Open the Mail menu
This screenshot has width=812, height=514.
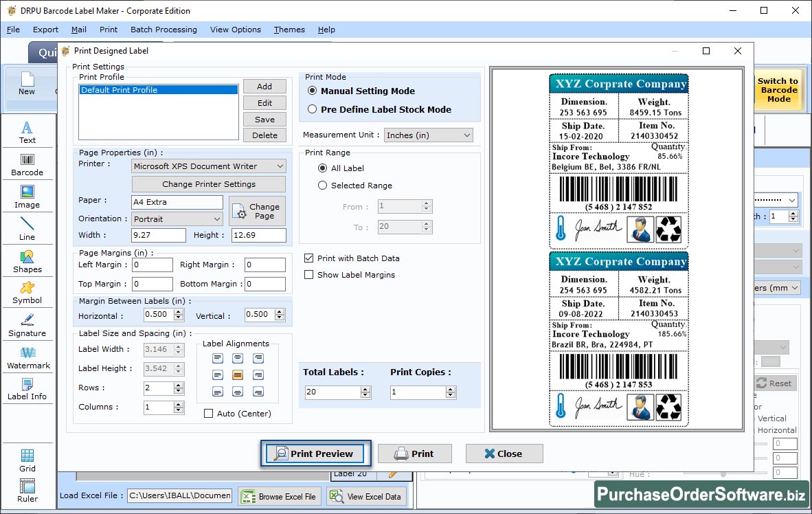click(x=79, y=30)
